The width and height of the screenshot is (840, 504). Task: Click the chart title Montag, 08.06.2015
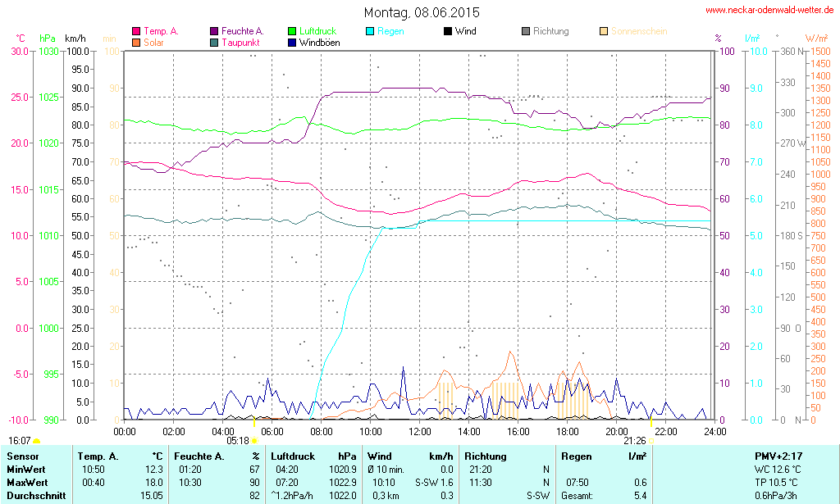coord(422,12)
